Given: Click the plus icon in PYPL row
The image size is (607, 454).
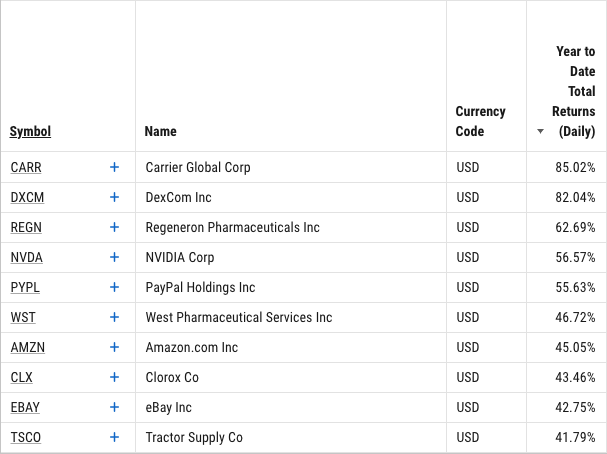Looking at the screenshot, I should (114, 287).
